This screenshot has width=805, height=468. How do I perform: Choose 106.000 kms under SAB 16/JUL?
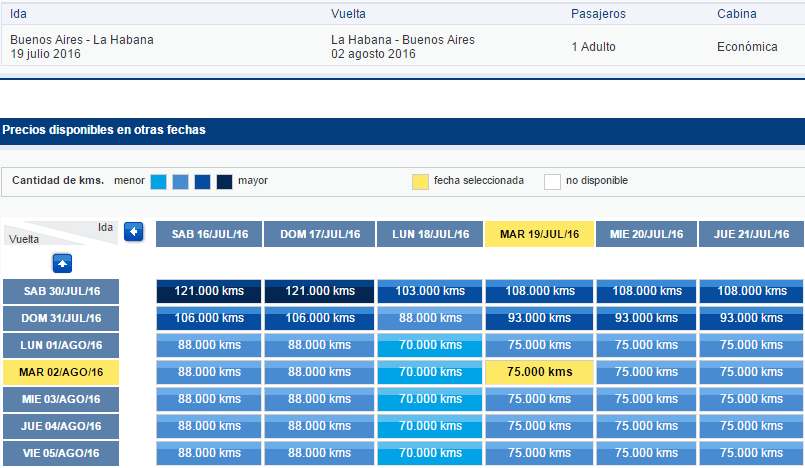pos(209,318)
